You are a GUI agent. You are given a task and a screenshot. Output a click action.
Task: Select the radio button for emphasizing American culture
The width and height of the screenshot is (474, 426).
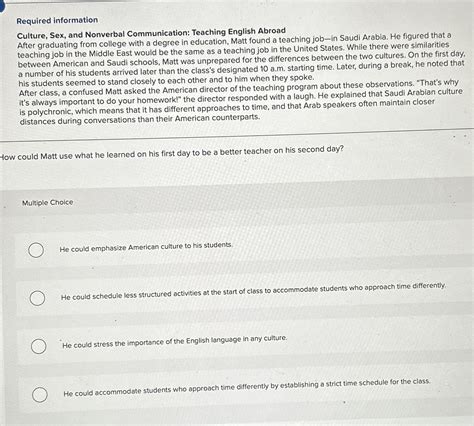(x=36, y=250)
